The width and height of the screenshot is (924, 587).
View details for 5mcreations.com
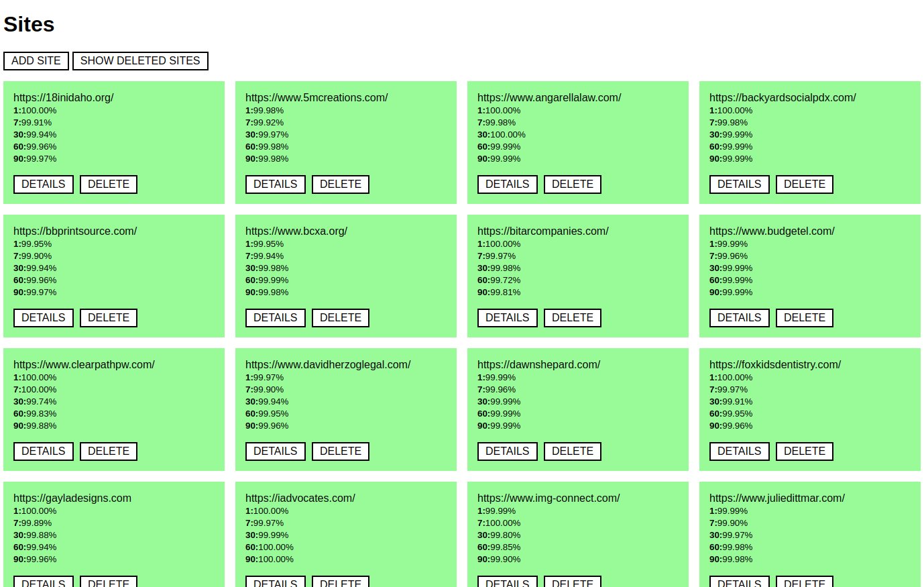click(275, 184)
